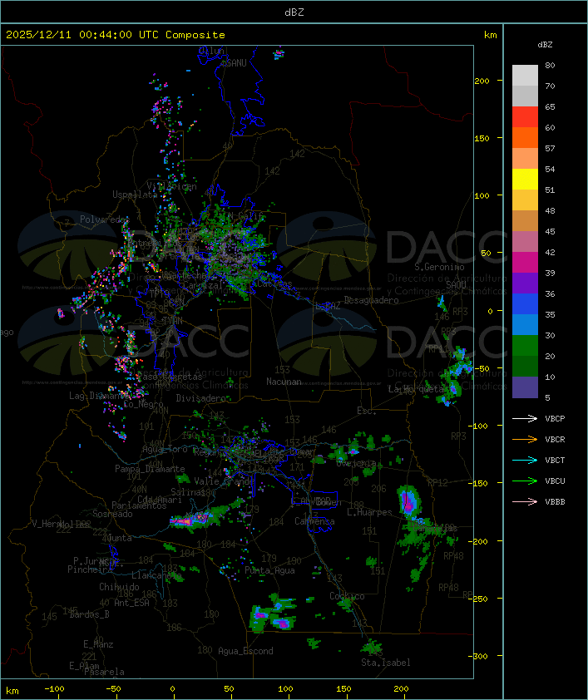The image size is (588, 700).
Task: Pick the light blue 30-35 dBZ swatch
Action: click(525, 324)
